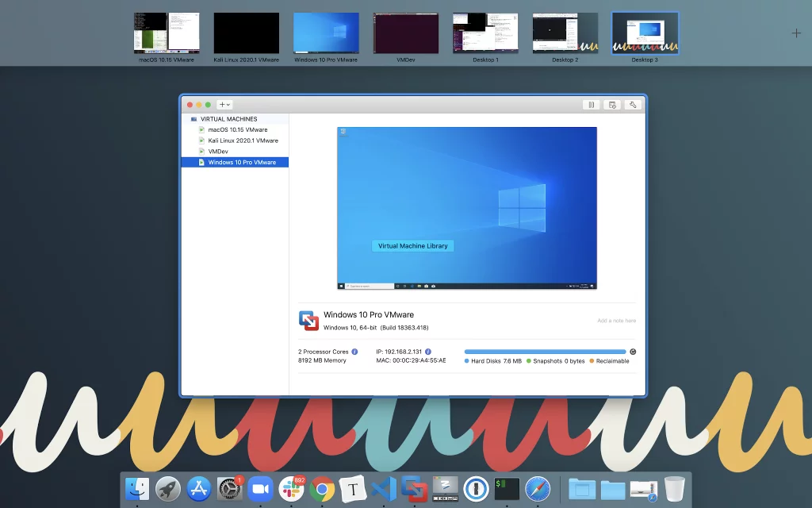Click the "MAC: 00:0C:29:A4:55:AE" text
The height and width of the screenshot is (508, 812).
point(412,360)
